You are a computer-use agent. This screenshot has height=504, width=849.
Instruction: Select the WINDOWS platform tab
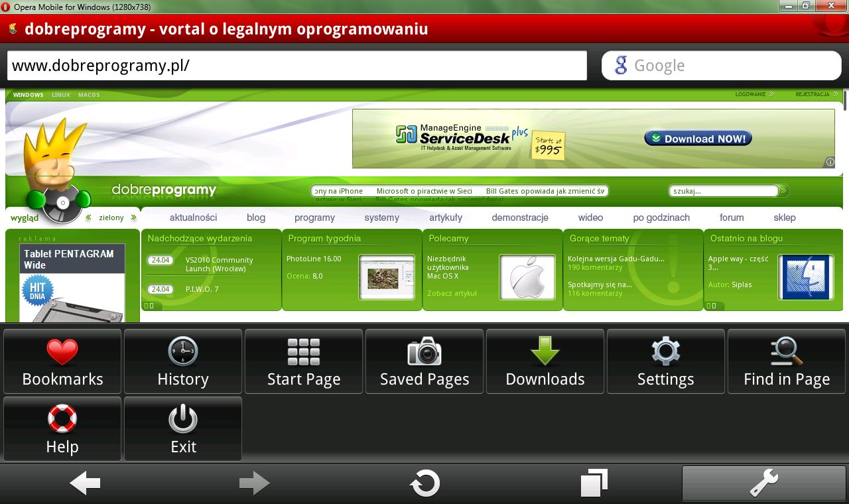click(x=28, y=95)
